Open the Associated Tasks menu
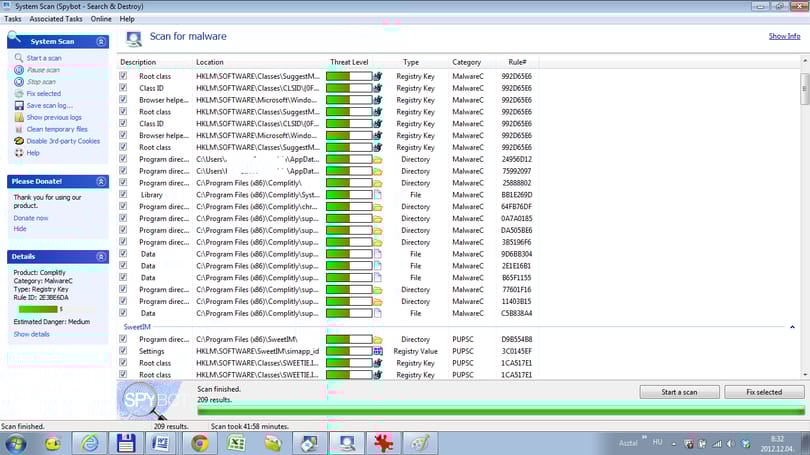The image size is (810, 455). point(56,19)
